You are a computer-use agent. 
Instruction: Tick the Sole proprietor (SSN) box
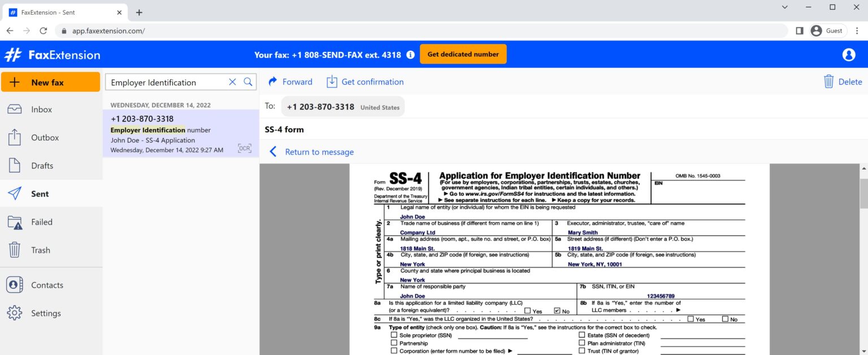point(394,335)
